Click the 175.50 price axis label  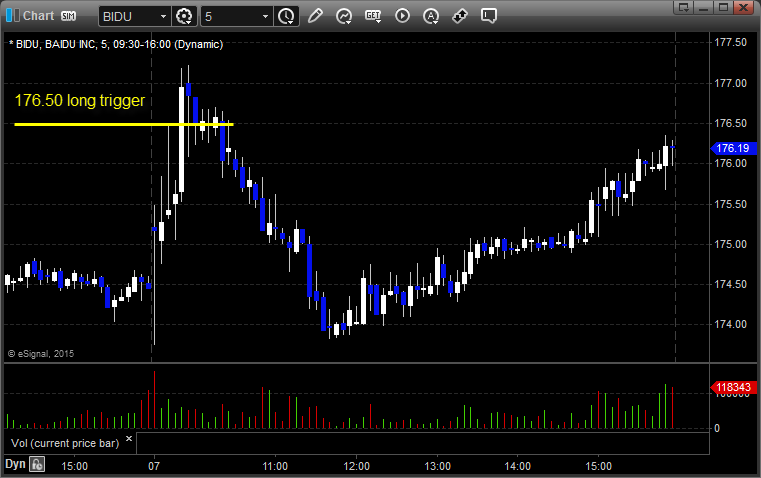730,204
